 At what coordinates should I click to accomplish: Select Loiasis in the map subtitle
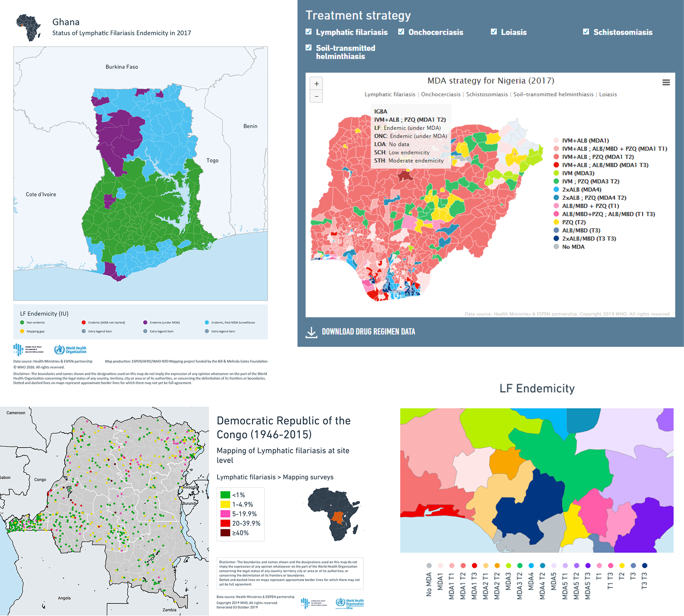click(608, 94)
